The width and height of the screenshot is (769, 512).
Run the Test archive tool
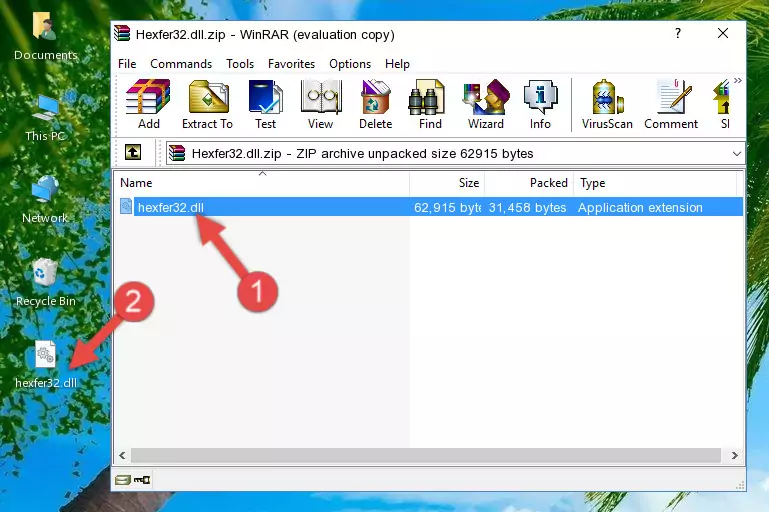[265, 104]
